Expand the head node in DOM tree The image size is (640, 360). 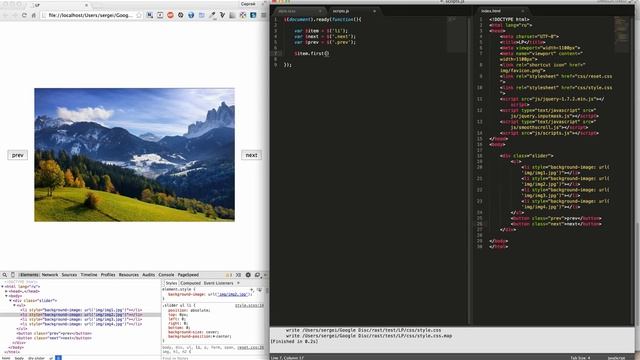click(7, 291)
